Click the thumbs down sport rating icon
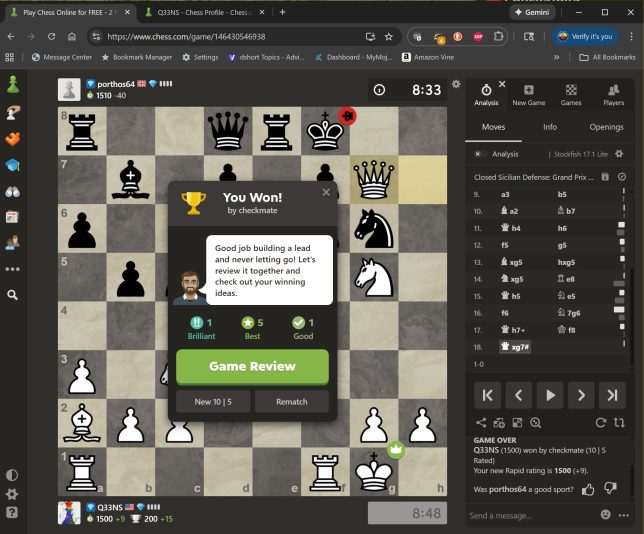 609,488
